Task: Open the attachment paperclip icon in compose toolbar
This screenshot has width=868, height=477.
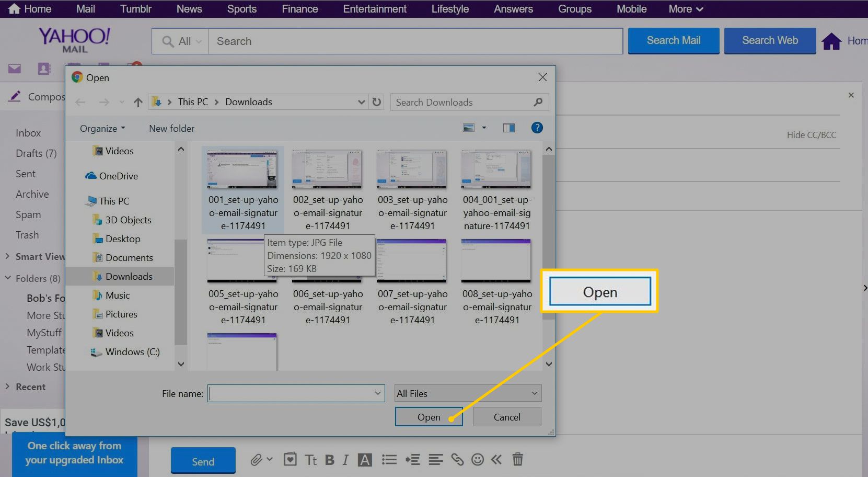Action: point(256,460)
